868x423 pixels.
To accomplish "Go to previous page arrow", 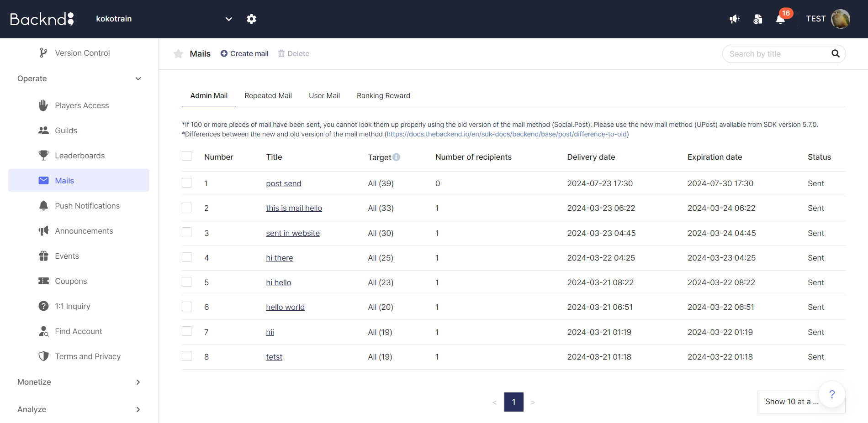I will [494, 402].
